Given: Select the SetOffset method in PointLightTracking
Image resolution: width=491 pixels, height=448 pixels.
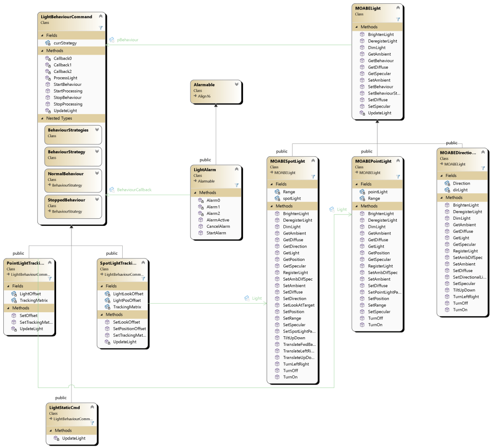Looking at the screenshot, I should 28,316.
